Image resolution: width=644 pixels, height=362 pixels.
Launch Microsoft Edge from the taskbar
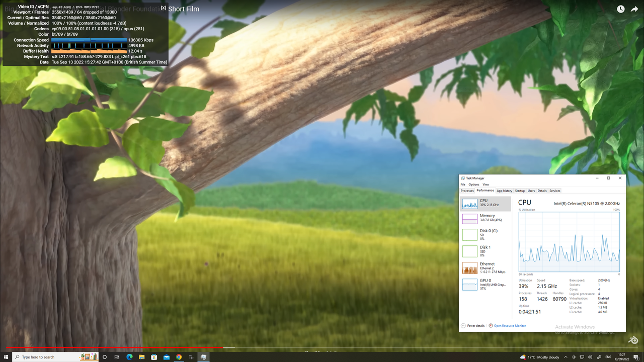(x=129, y=357)
